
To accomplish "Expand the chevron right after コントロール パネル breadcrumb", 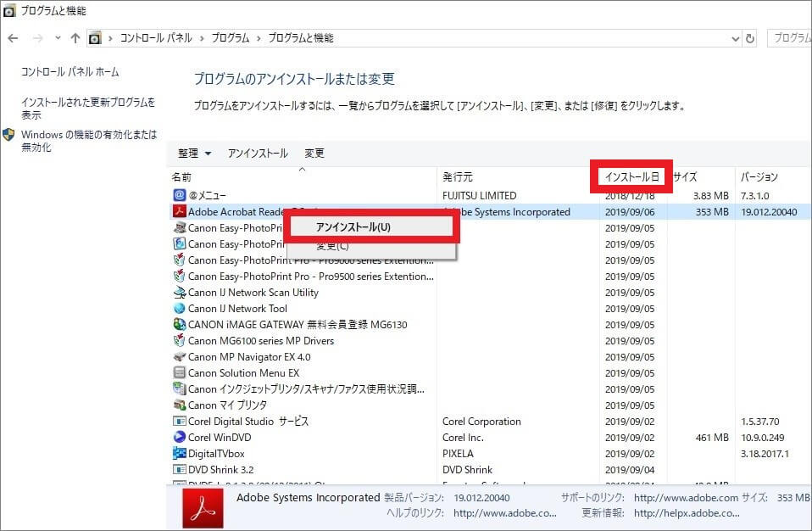I will (x=201, y=38).
